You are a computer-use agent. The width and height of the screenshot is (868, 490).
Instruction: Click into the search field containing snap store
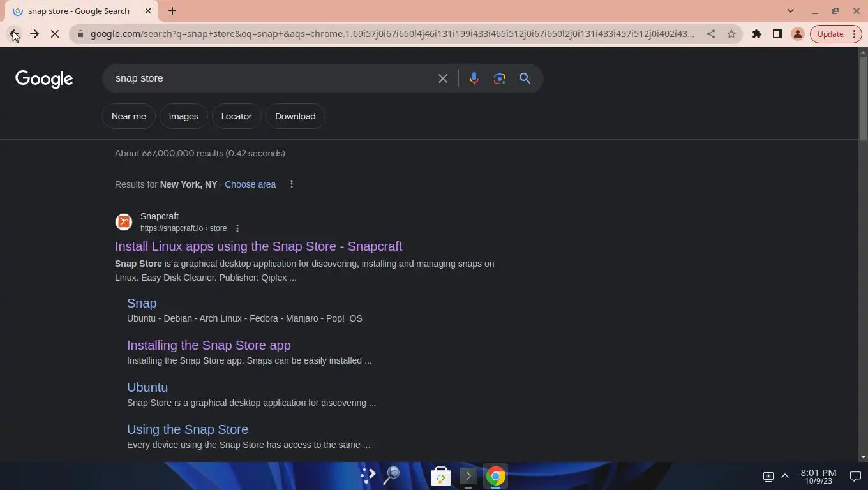[271, 78]
